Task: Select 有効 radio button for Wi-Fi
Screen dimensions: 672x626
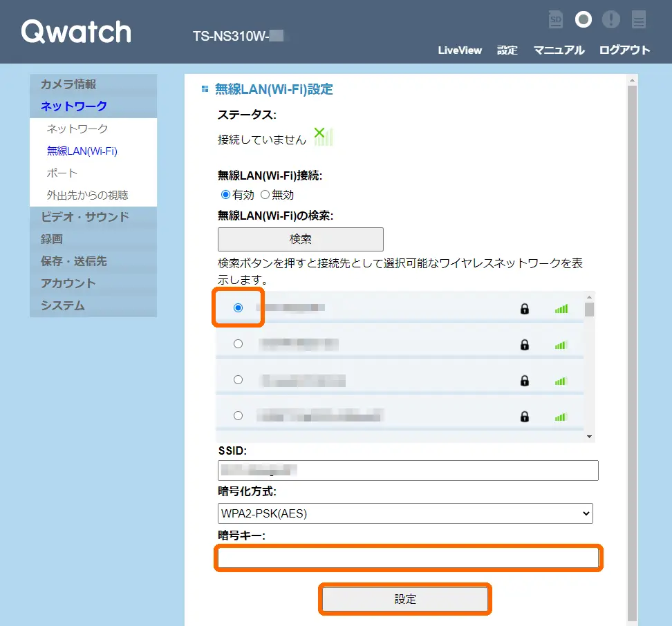Action: [225, 195]
